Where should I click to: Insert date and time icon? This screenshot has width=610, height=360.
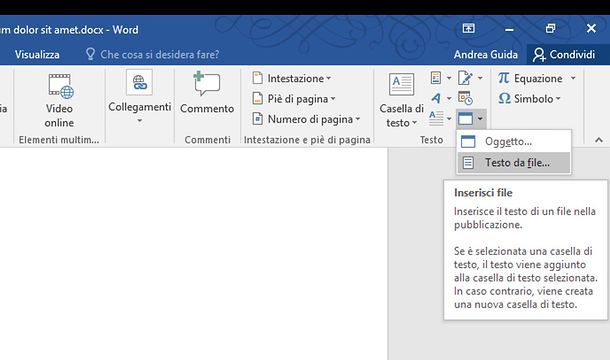point(465,98)
